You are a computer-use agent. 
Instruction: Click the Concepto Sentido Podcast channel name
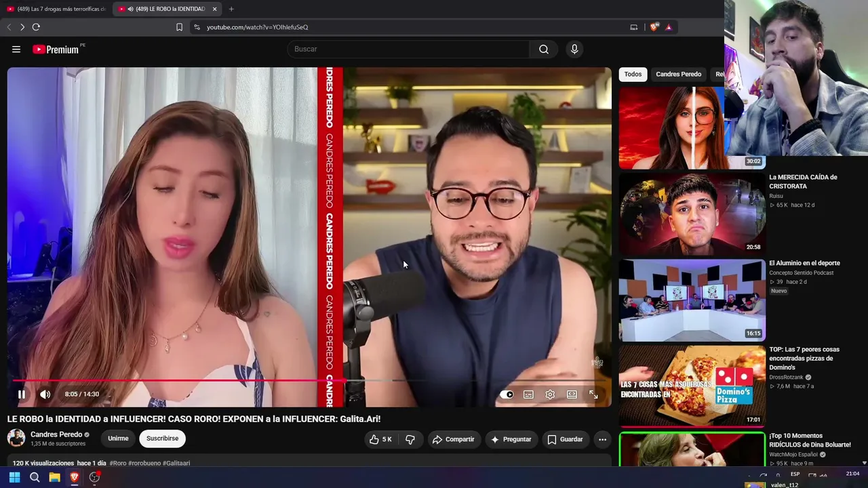[801, 273]
